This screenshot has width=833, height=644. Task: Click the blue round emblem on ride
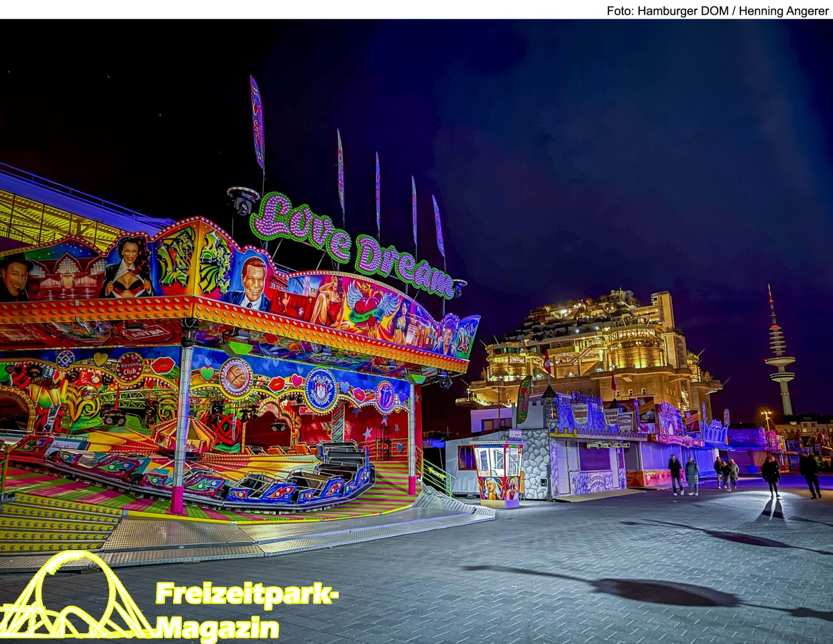coord(321,390)
